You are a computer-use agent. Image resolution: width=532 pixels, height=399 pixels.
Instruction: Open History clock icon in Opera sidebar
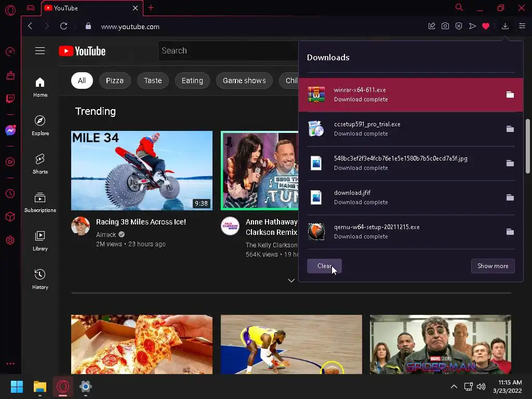pyautogui.click(x=10, y=193)
